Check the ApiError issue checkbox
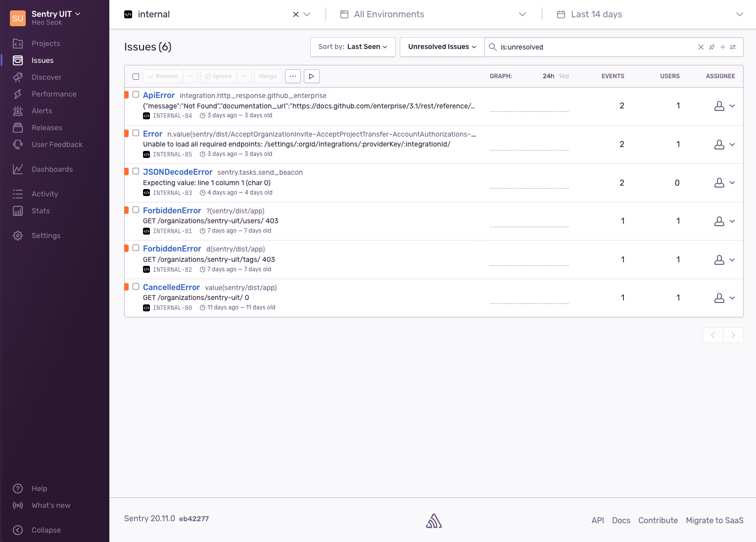756x542 pixels. (x=136, y=95)
